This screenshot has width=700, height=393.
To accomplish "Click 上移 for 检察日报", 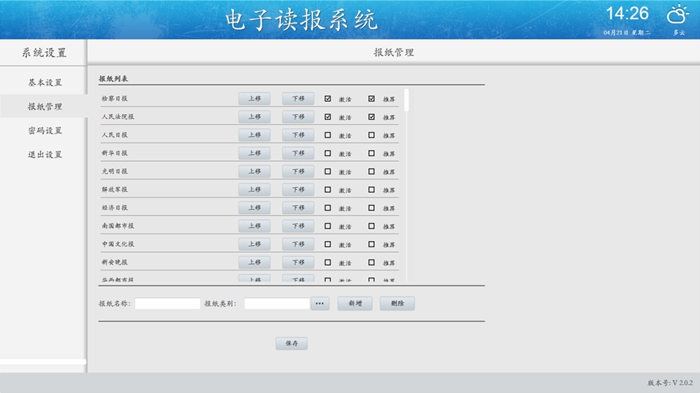I will coord(254,99).
